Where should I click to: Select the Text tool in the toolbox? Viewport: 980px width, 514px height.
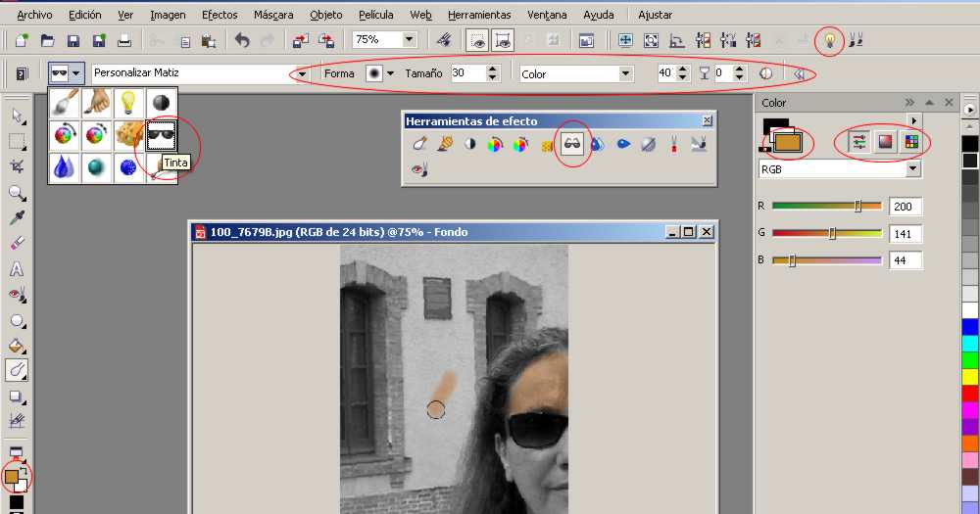pos(17,269)
